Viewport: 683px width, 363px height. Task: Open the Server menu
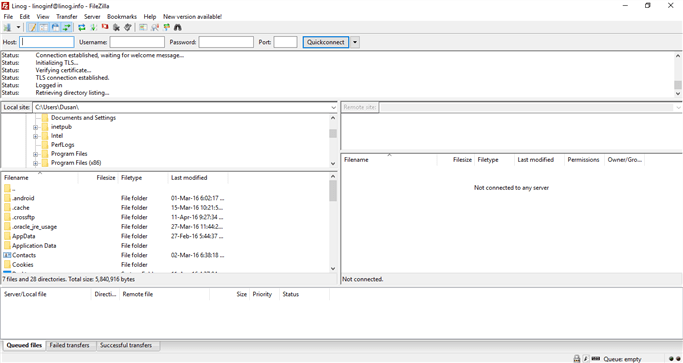click(92, 17)
